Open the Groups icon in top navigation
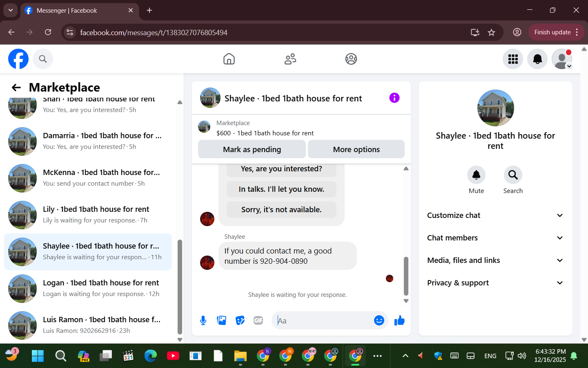Image resolution: width=588 pixels, height=368 pixels. tap(351, 59)
